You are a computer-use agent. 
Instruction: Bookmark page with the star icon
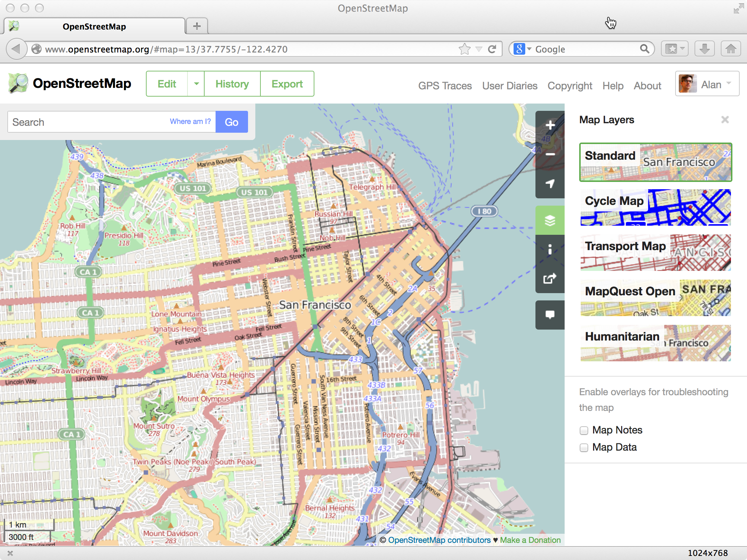point(464,49)
